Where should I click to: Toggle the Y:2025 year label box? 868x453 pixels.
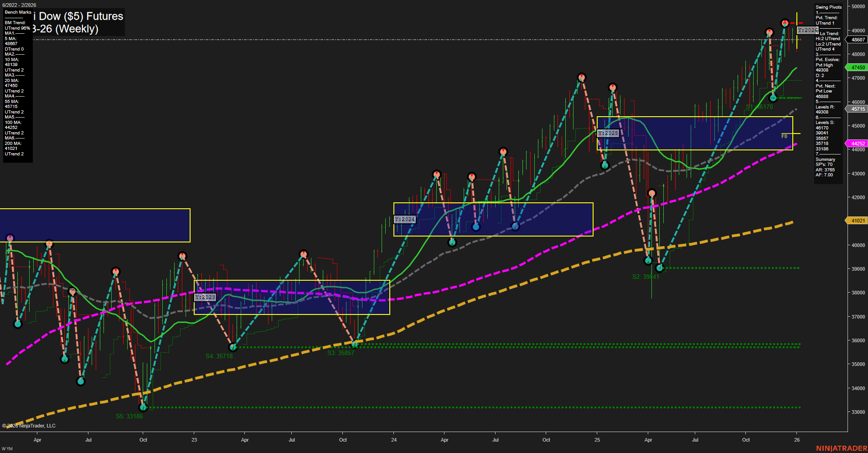608,134
